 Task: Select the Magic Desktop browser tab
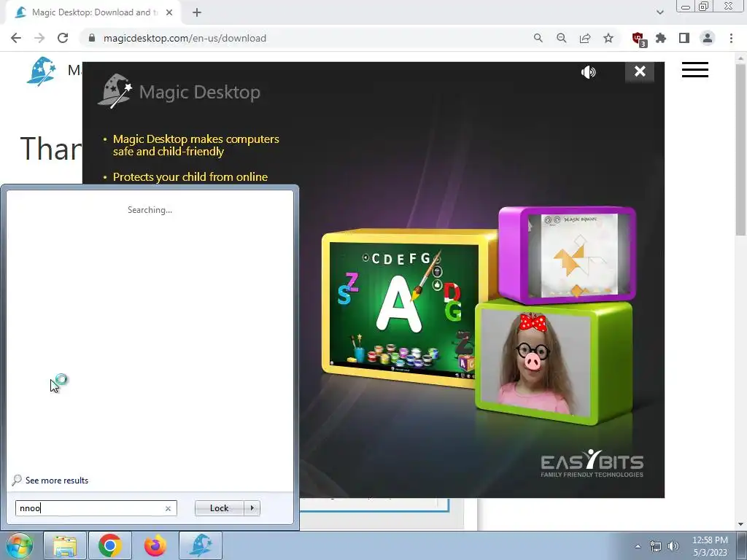click(93, 12)
